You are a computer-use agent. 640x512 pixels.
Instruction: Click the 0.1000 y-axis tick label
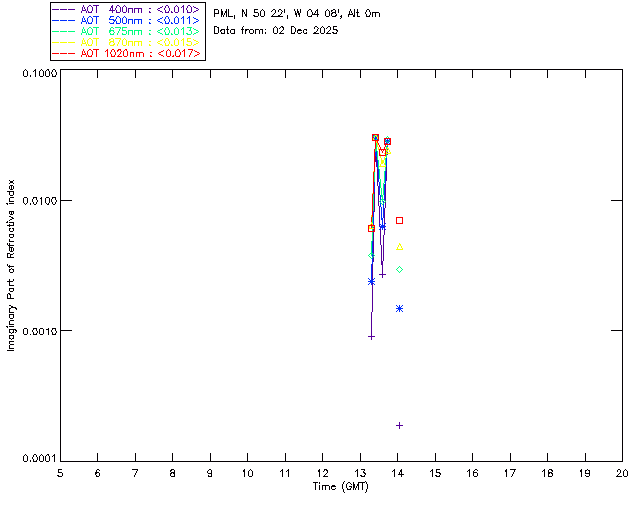(40, 73)
